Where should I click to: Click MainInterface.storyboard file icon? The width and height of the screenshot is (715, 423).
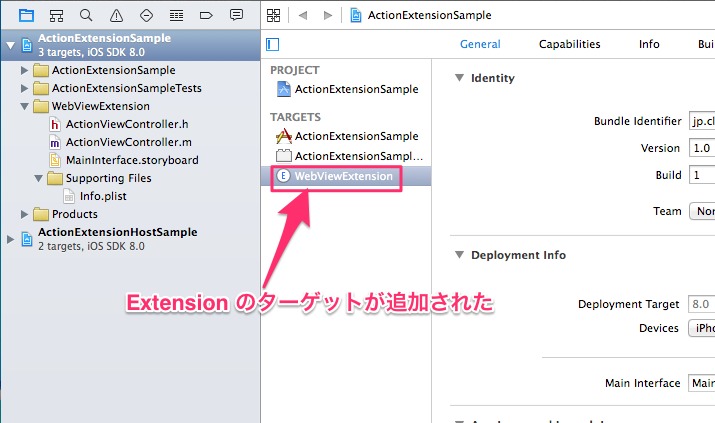point(55,160)
